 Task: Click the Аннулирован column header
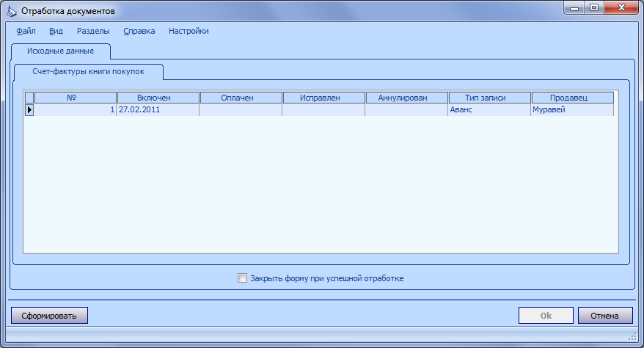[x=406, y=98]
